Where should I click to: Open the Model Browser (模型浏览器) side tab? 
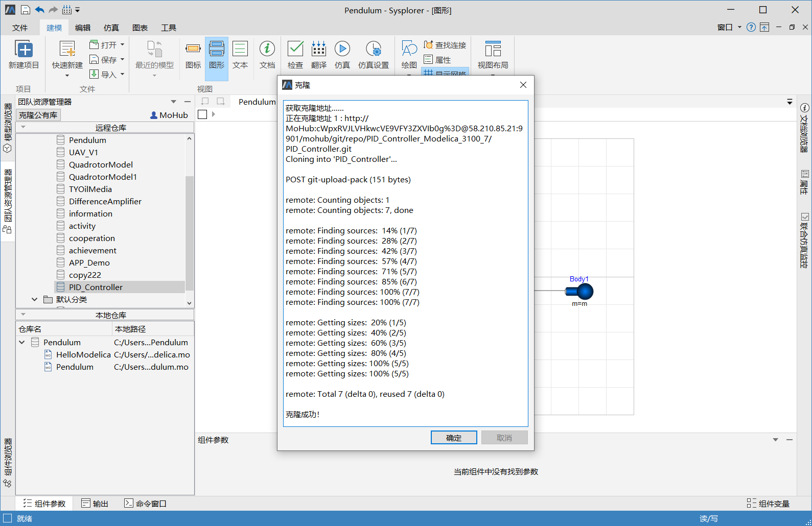8,128
